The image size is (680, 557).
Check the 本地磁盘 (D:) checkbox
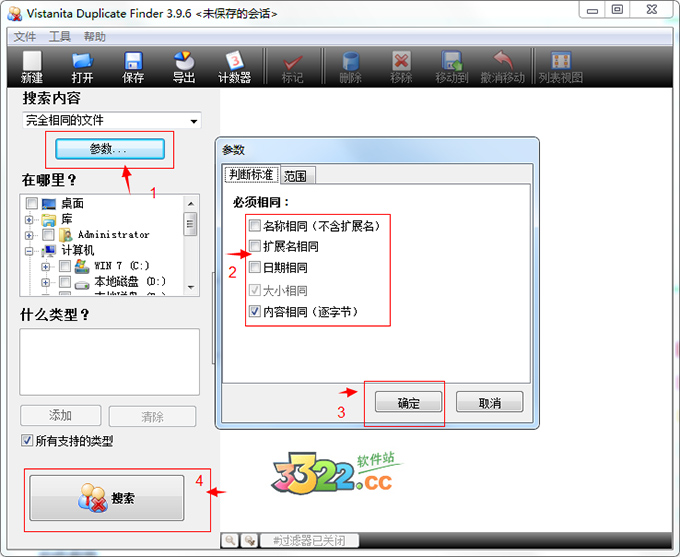tap(65, 282)
